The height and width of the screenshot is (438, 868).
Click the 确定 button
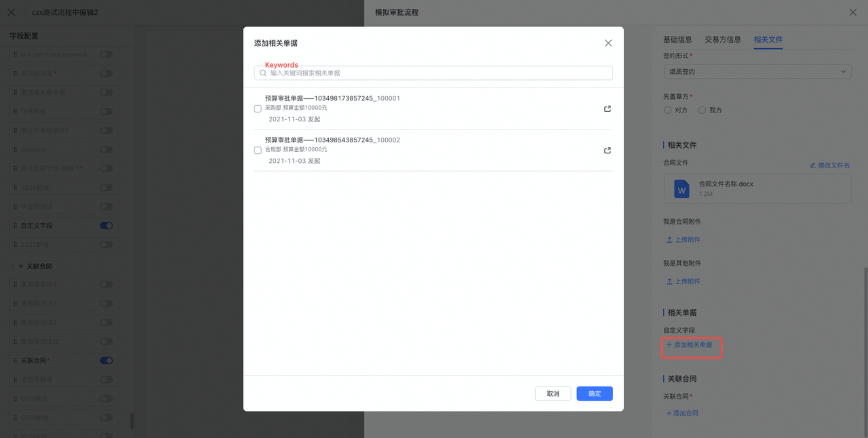coord(595,394)
